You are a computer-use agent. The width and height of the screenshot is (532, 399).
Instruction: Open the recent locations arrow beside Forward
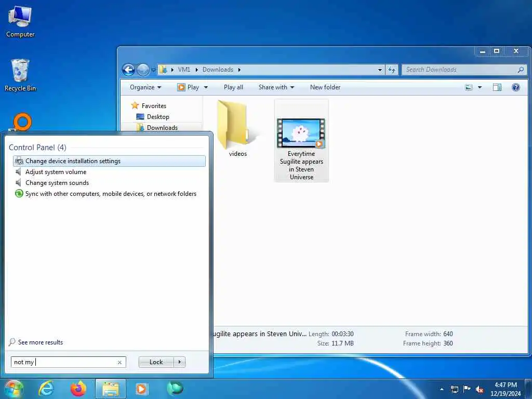[x=153, y=70]
